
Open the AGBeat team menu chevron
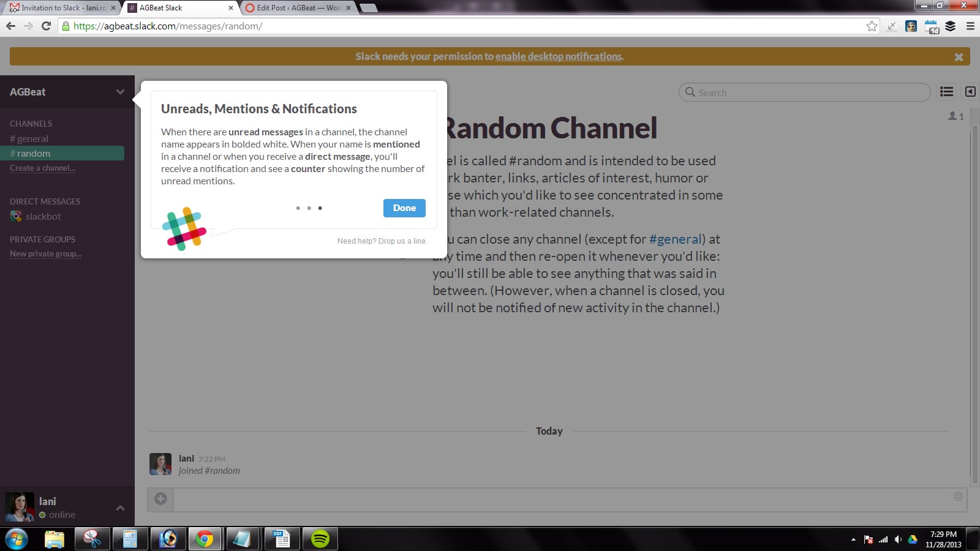(120, 92)
